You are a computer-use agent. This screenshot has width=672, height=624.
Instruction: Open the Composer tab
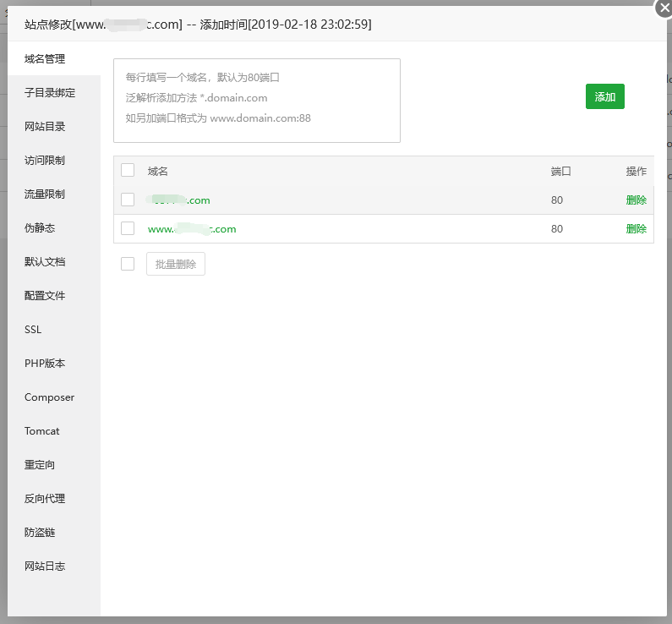(49, 397)
